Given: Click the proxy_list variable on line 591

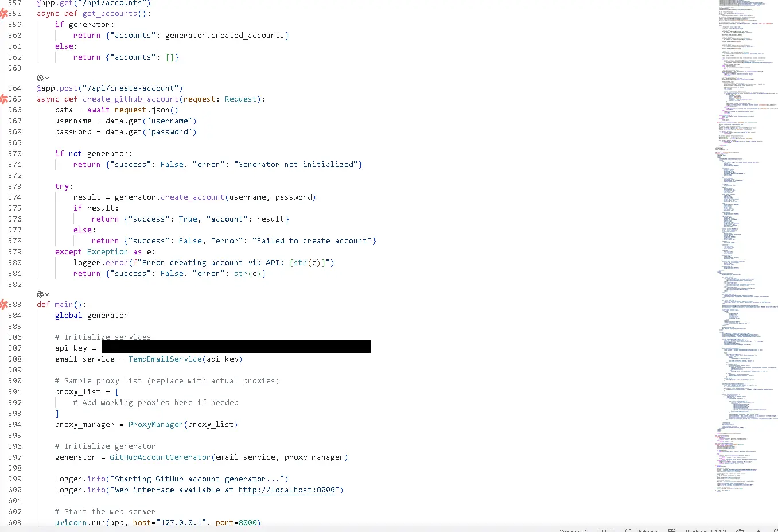Looking at the screenshot, I should tap(78, 391).
